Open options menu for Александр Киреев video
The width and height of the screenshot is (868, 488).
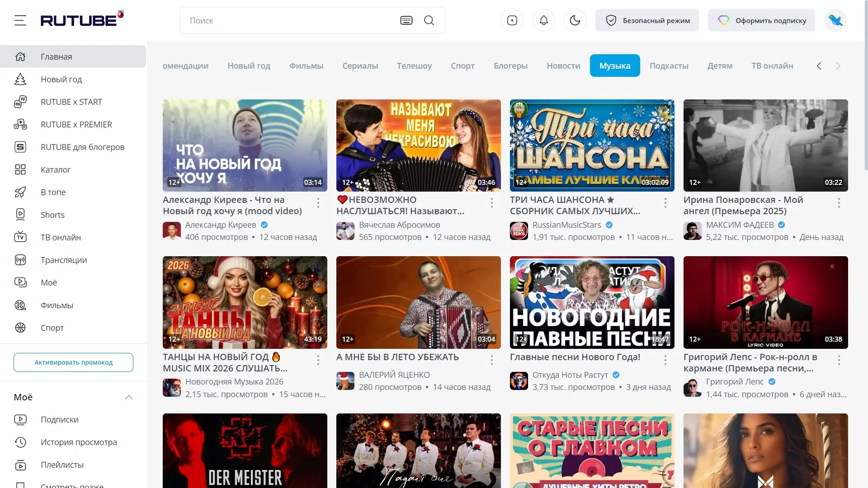click(318, 203)
